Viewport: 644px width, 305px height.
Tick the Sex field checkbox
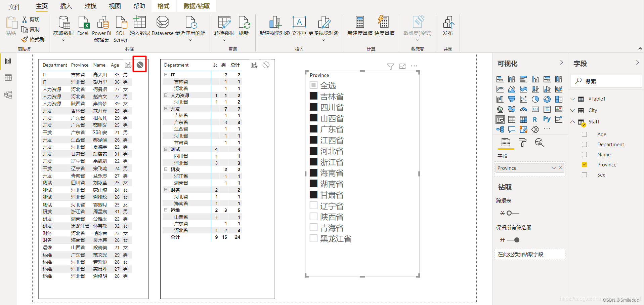tap(584, 175)
